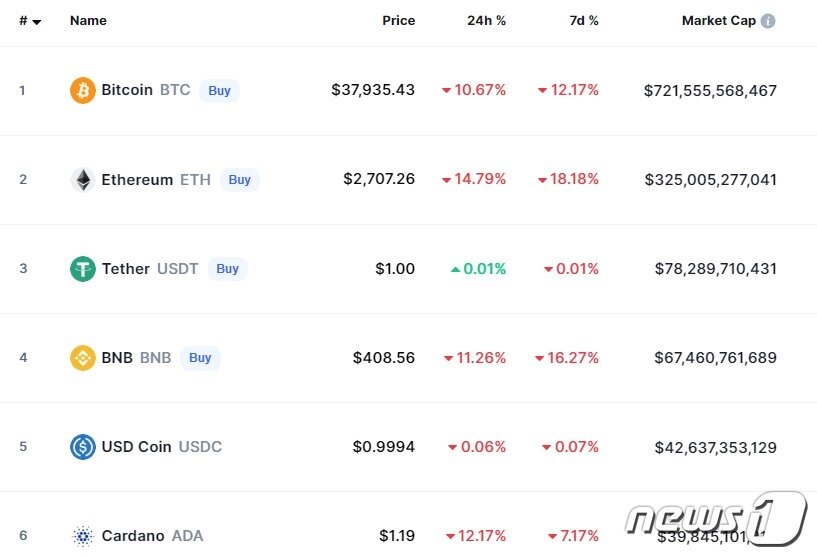Click the Bitcoin logo icon
The height and width of the screenshot is (558, 817).
click(83, 90)
